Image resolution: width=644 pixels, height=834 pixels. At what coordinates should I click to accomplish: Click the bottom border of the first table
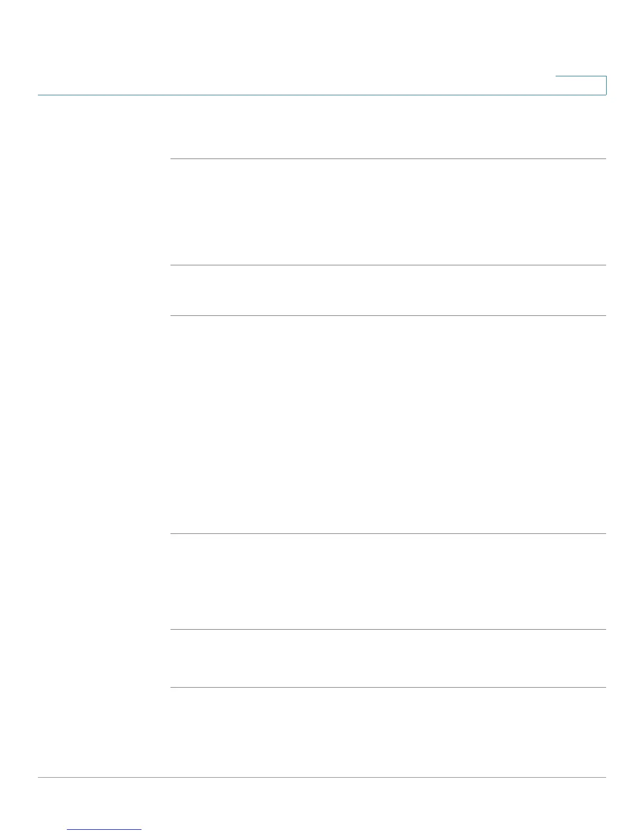(388, 315)
